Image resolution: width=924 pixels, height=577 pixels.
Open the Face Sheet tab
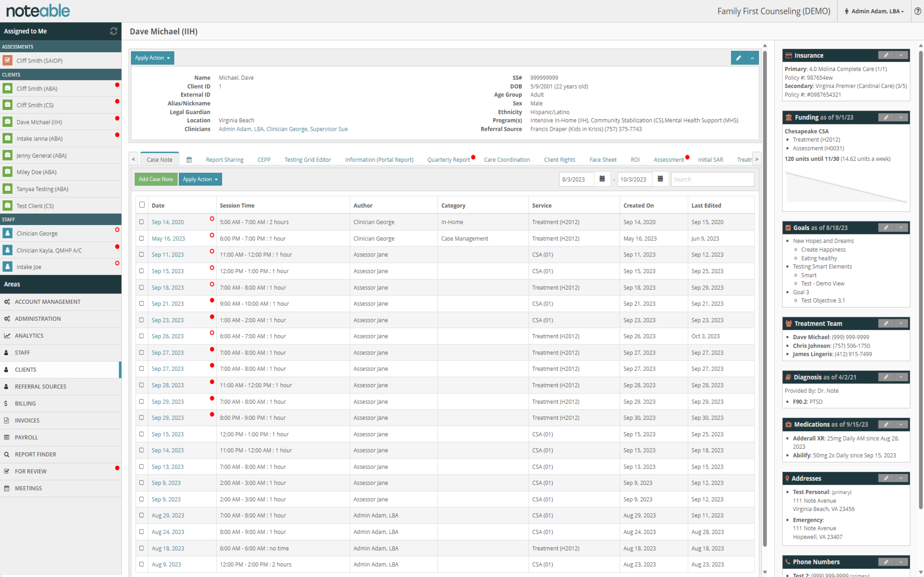tap(602, 159)
